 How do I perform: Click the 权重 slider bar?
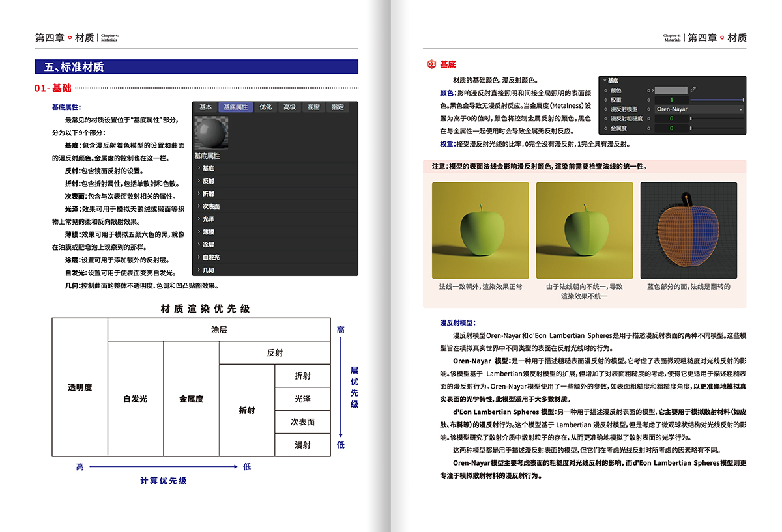pyautogui.click(x=716, y=100)
